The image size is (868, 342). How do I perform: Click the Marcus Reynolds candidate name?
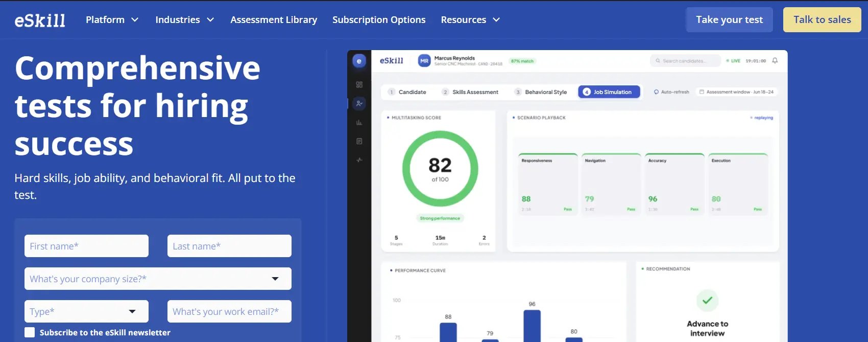[454, 58]
